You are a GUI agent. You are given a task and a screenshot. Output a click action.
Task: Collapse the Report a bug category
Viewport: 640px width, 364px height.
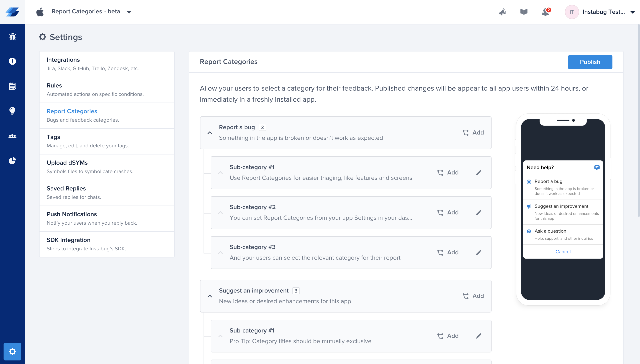[x=210, y=133]
